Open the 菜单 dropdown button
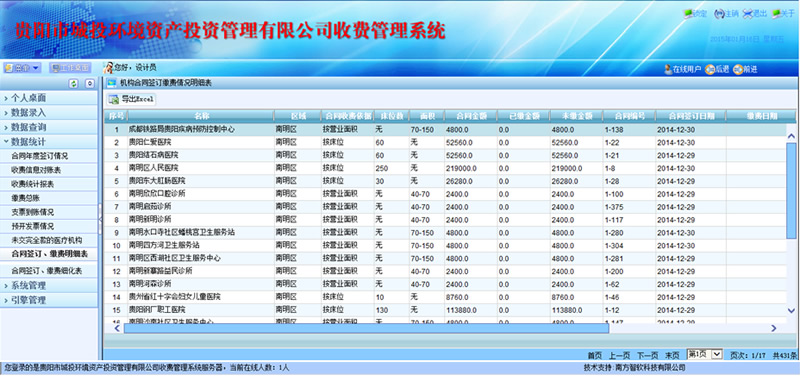 pyautogui.click(x=22, y=67)
